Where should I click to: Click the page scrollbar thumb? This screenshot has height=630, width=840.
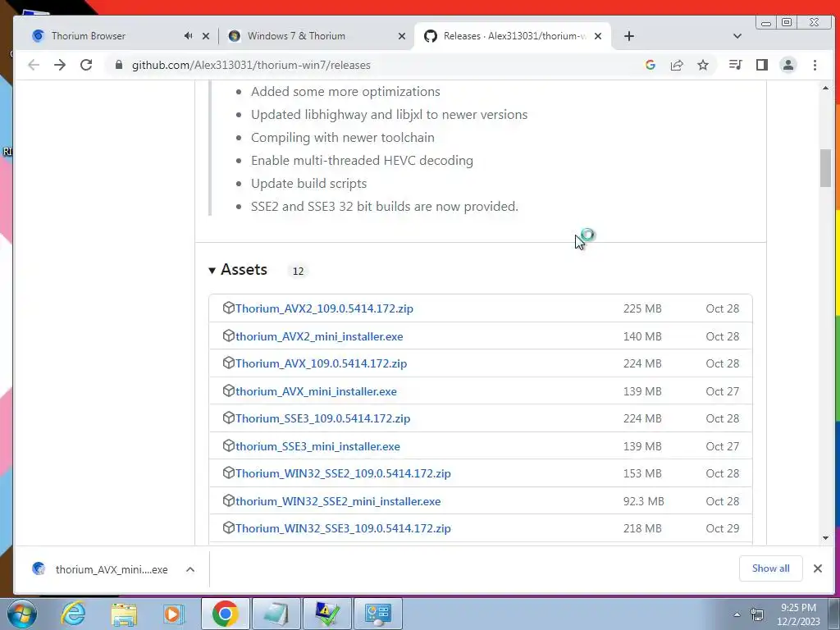(x=825, y=167)
